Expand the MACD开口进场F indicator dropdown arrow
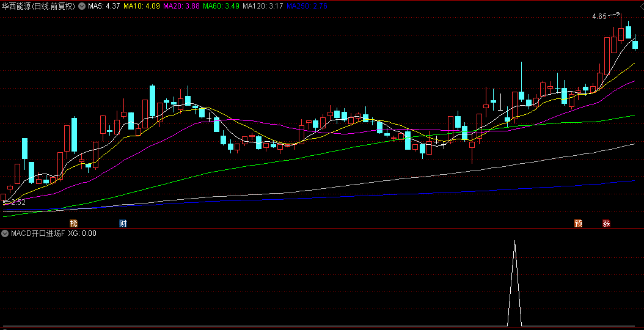Image resolution: width=644 pixels, height=330 pixels. [5, 233]
